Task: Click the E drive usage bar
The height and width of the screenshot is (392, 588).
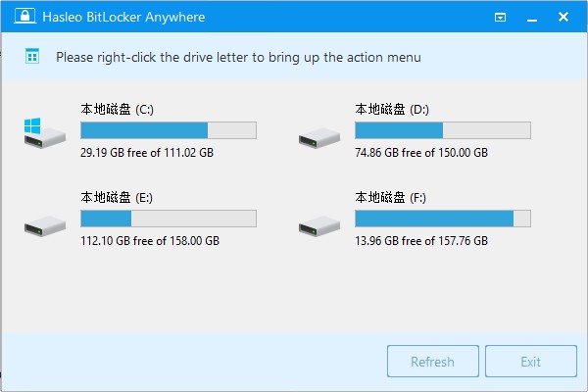Action: [x=168, y=219]
